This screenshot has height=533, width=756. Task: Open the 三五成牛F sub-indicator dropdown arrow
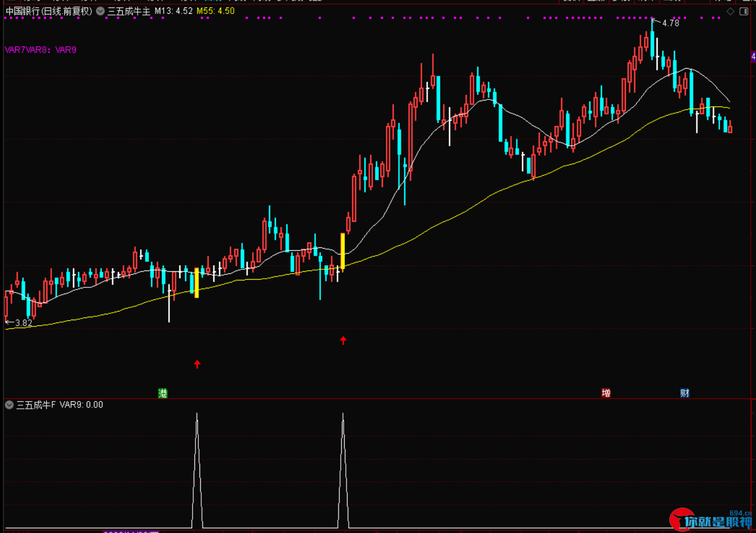9,405
